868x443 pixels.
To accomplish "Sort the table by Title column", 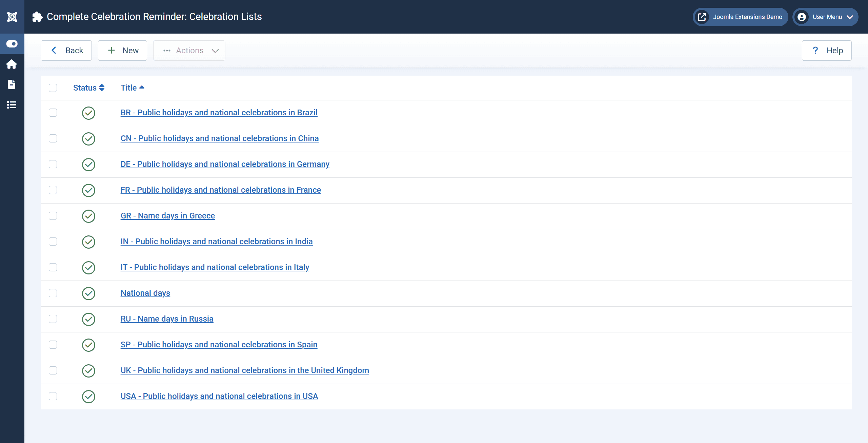I will click(133, 88).
